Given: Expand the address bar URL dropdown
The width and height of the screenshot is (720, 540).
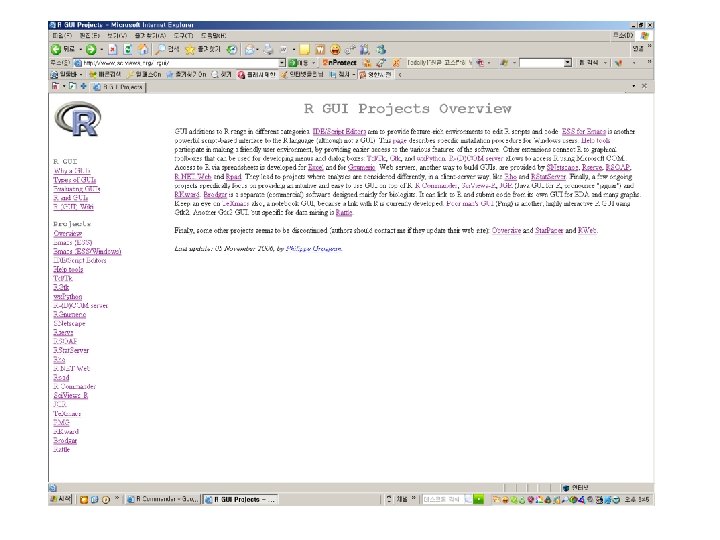Looking at the screenshot, I should pyautogui.click(x=282, y=62).
